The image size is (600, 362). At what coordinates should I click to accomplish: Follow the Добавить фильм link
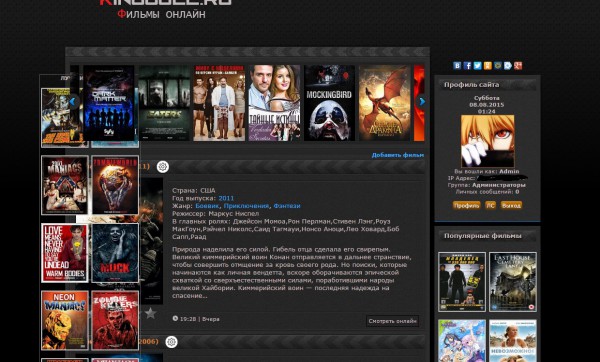click(x=398, y=155)
